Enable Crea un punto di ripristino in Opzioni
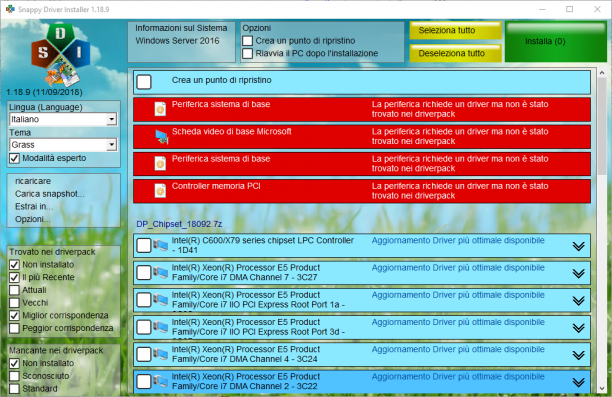The width and height of the screenshot is (612, 397). [x=247, y=41]
